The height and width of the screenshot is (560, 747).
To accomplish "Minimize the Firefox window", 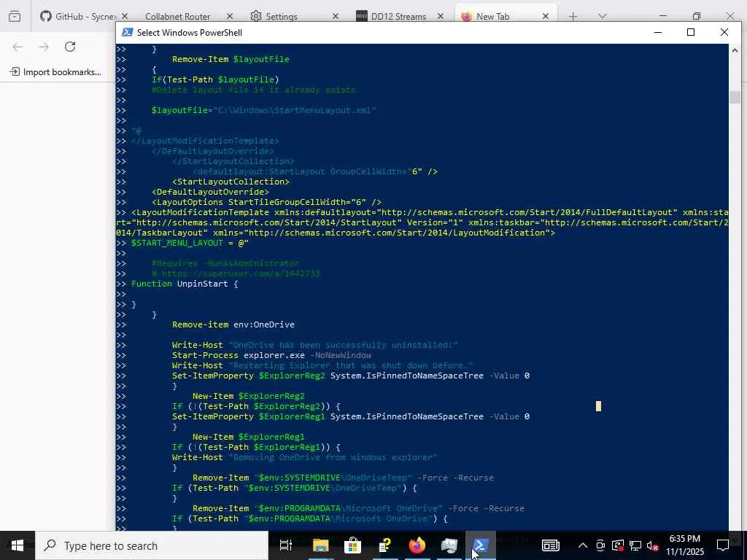I will point(662,16).
